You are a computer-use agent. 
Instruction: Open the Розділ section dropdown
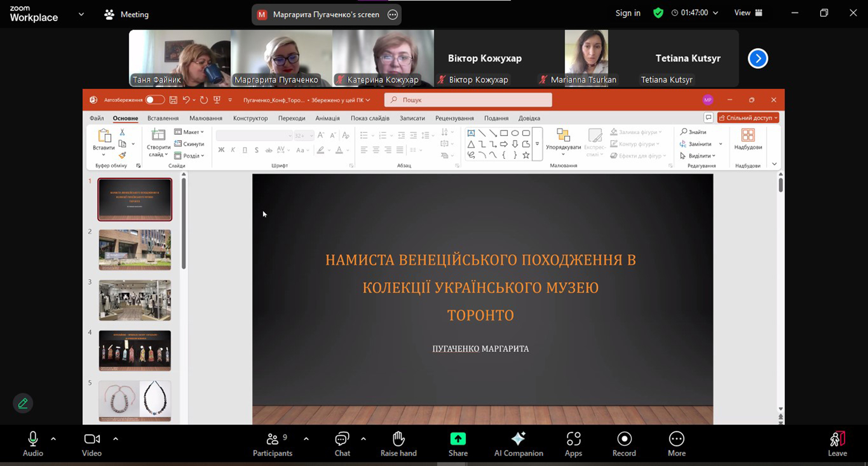pyautogui.click(x=189, y=156)
